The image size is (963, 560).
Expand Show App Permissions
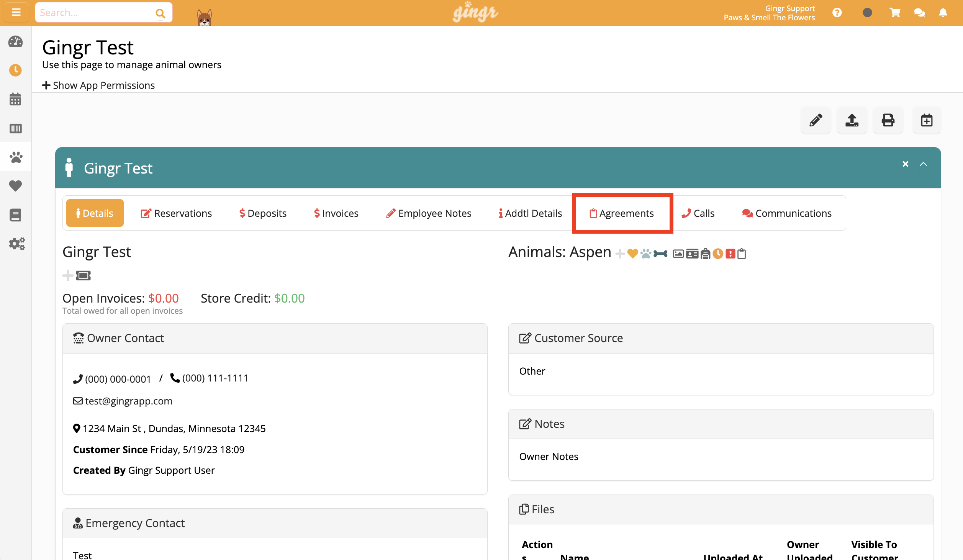tap(98, 85)
